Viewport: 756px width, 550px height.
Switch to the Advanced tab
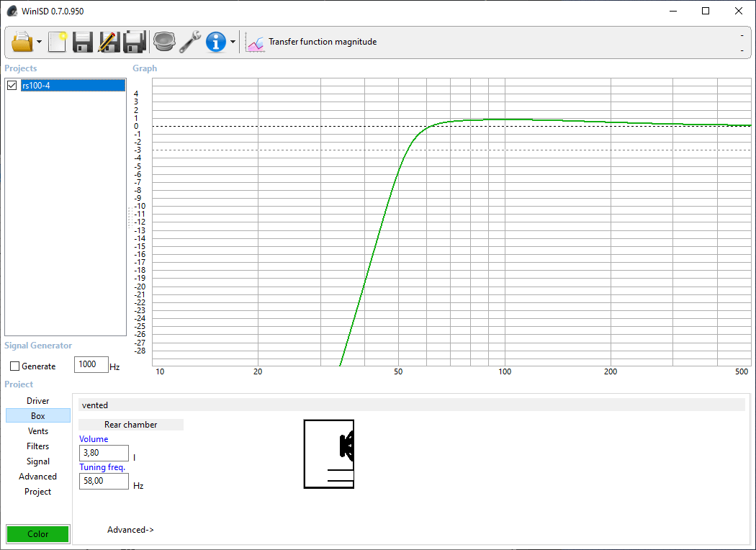tap(38, 477)
